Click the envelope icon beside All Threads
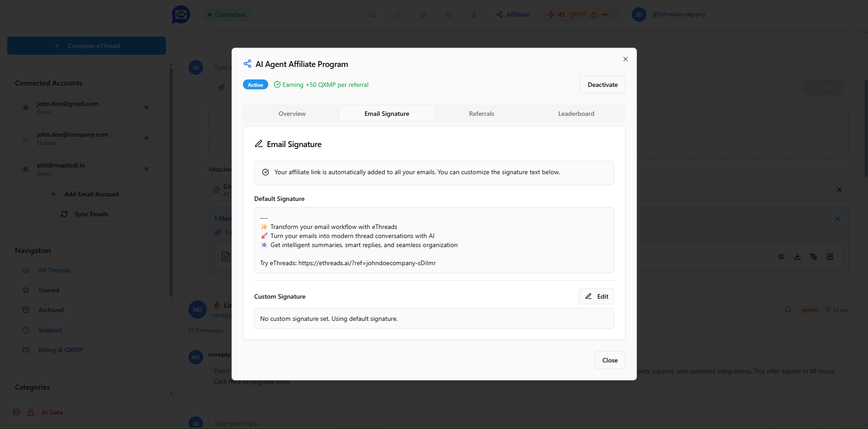The height and width of the screenshot is (429, 868). (x=26, y=270)
